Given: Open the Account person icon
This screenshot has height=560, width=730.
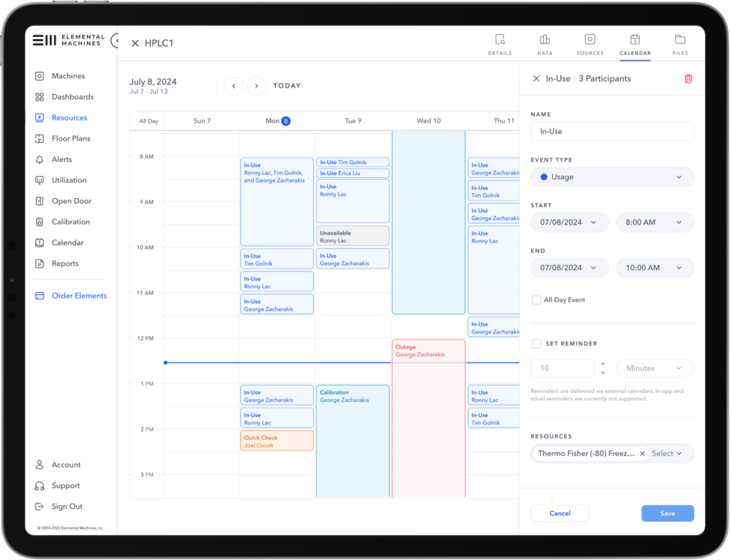Looking at the screenshot, I should 40,465.
